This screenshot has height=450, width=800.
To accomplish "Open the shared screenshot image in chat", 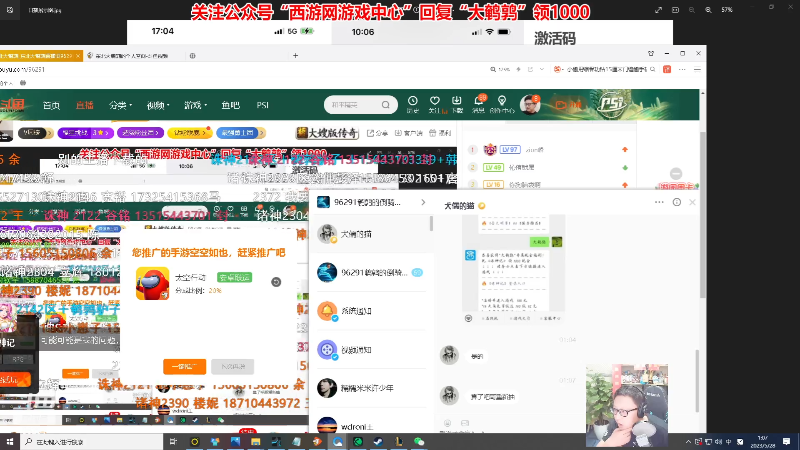I will 514,268.
